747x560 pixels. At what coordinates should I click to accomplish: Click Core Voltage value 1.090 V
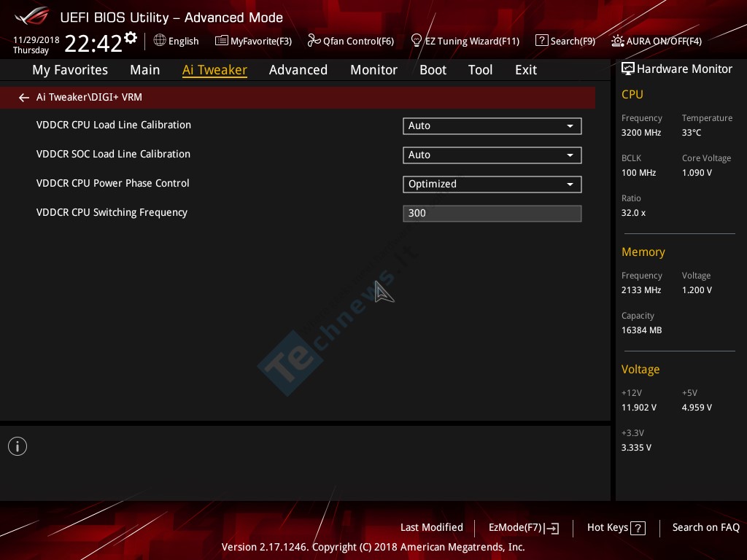coord(697,172)
